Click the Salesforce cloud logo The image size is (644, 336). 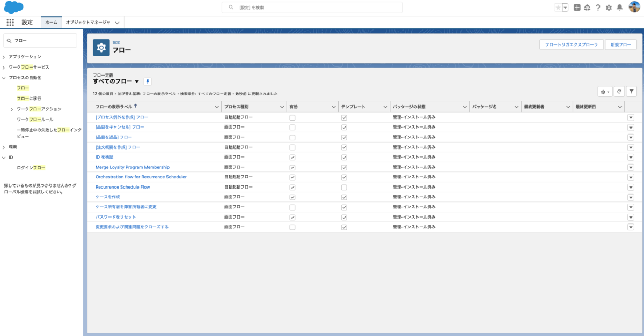14,7
